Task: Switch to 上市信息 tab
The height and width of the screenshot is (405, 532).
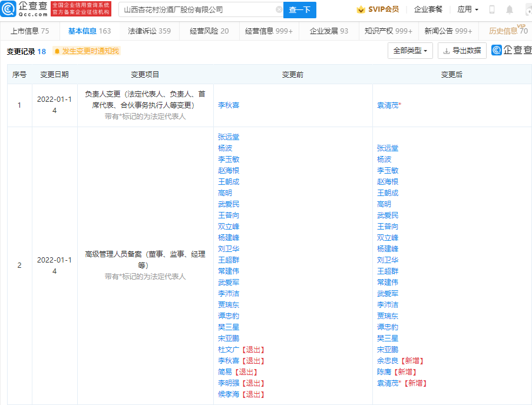Action: pos(30,31)
